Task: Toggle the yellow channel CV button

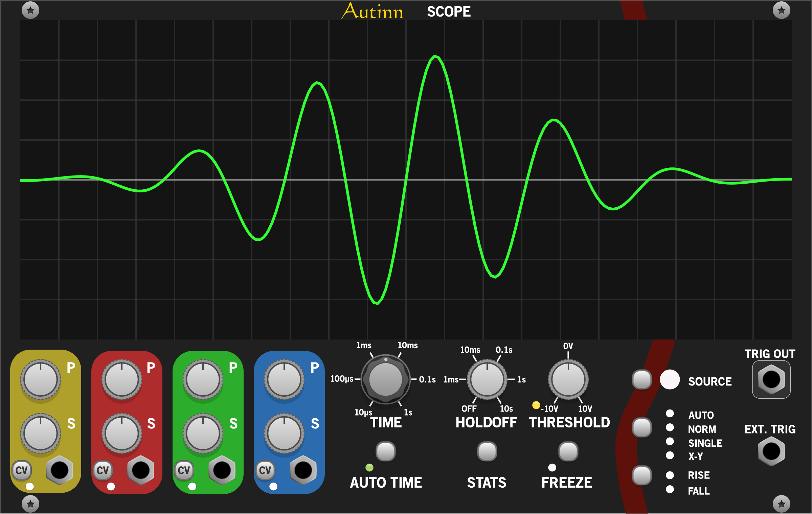Action: [x=22, y=470]
